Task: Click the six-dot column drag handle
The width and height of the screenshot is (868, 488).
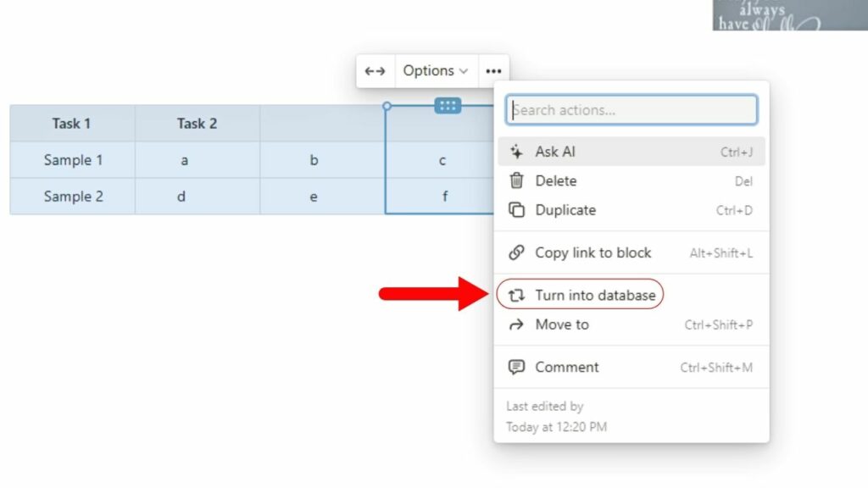Action: click(447, 106)
